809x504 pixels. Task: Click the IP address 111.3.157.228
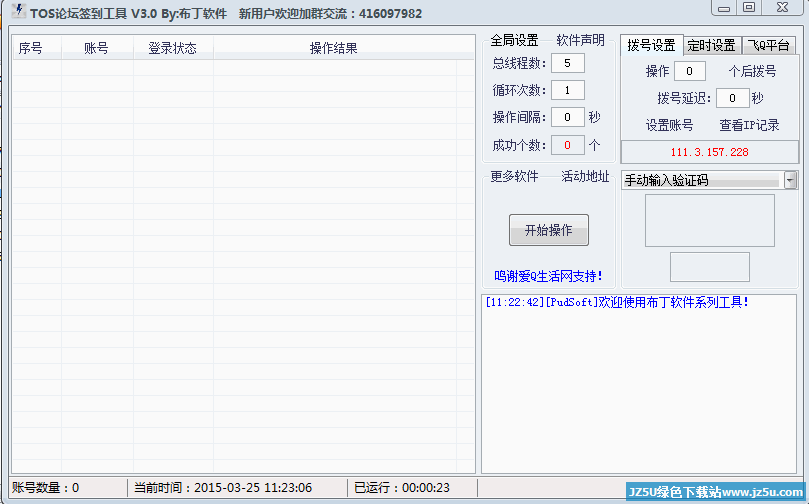pyautogui.click(x=709, y=152)
